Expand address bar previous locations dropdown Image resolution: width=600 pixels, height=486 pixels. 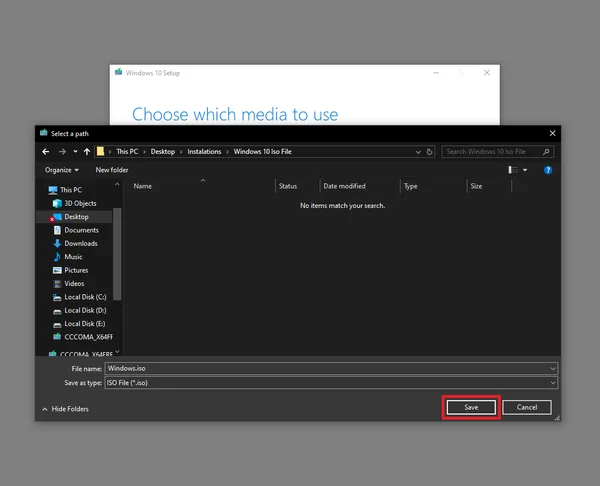pyautogui.click(x=418, y=152)
